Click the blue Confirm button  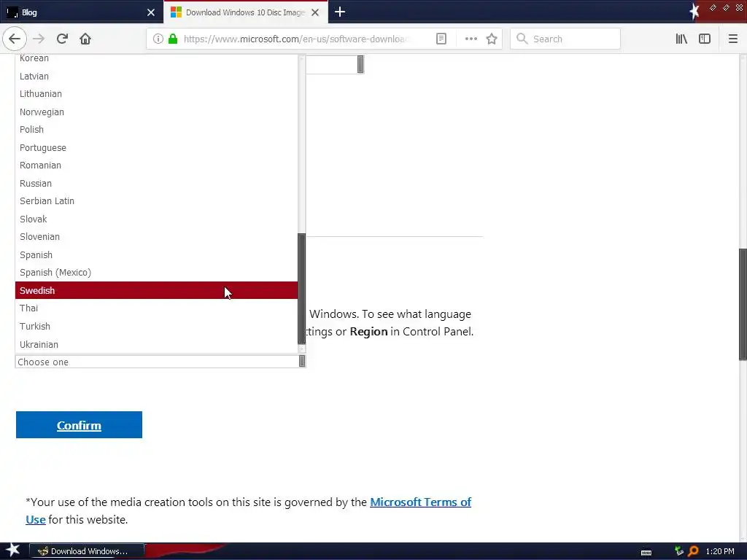79,425
